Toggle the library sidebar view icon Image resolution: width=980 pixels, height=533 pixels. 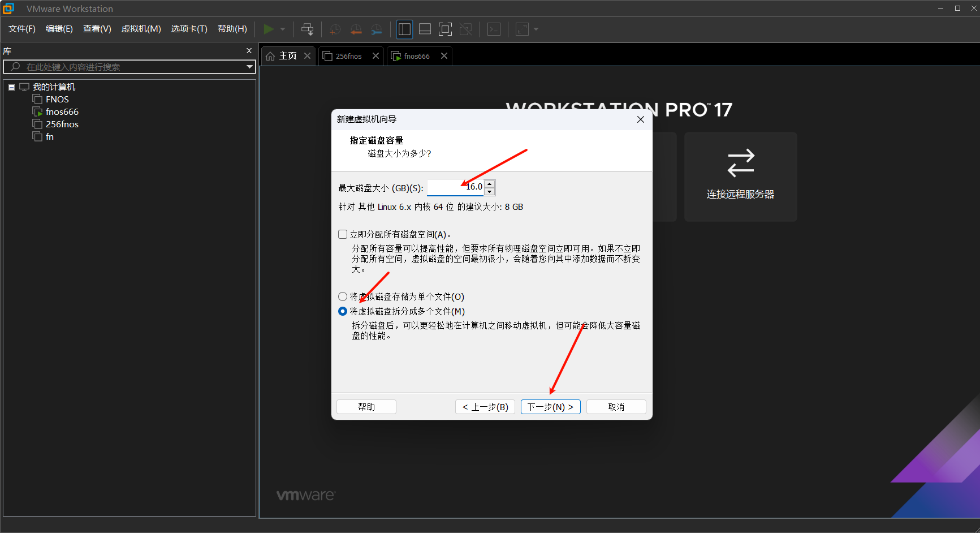404,29
